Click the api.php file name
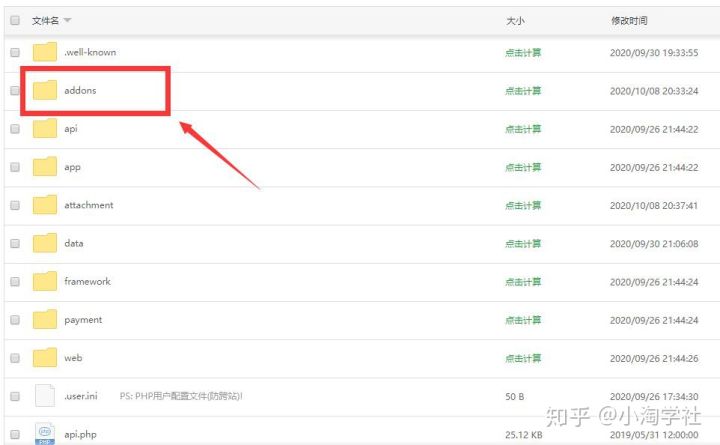 [x=80, y=434]
